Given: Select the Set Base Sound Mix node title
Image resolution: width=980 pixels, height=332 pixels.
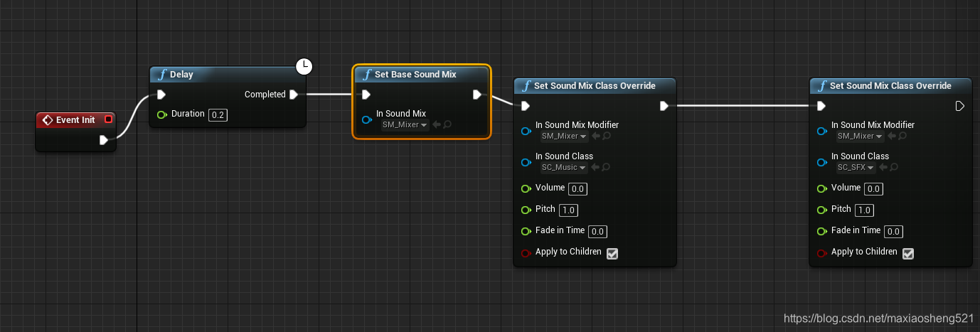Looking at the screenshot, I should tap(415, 75).
